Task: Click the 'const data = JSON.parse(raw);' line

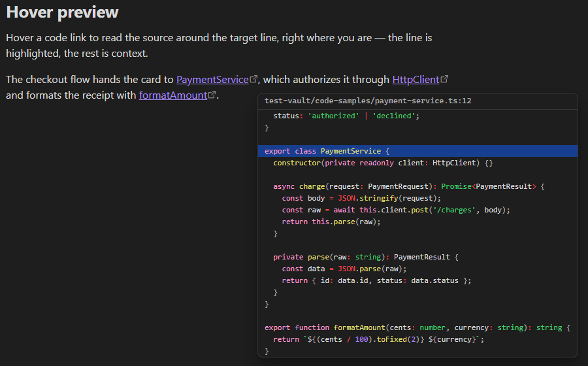Action: click(344, 269)
